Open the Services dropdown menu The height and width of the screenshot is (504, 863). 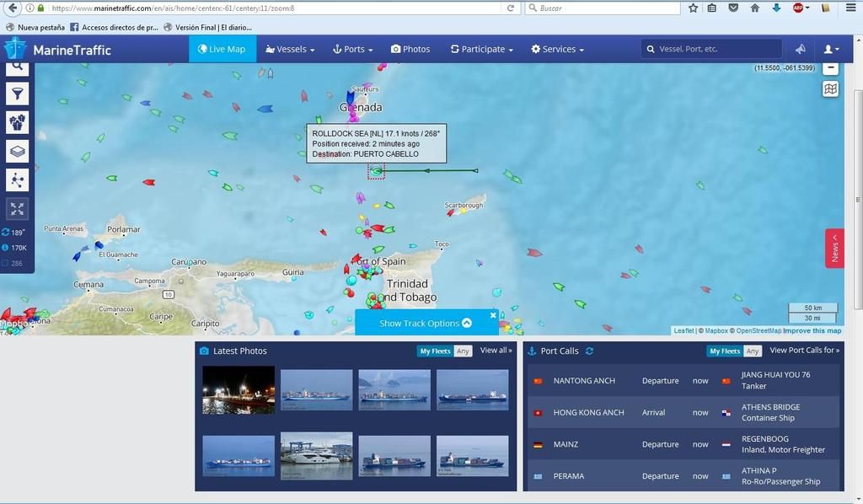click(558, 49)
